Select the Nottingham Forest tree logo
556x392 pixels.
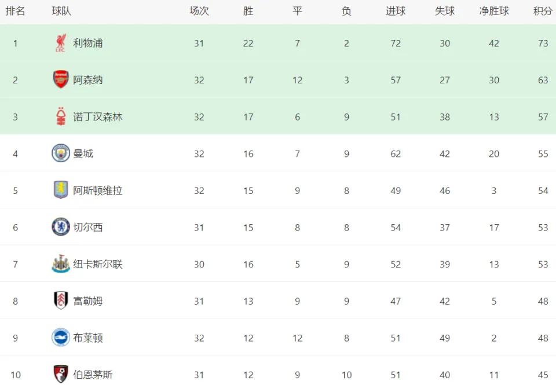pos(61,116)
